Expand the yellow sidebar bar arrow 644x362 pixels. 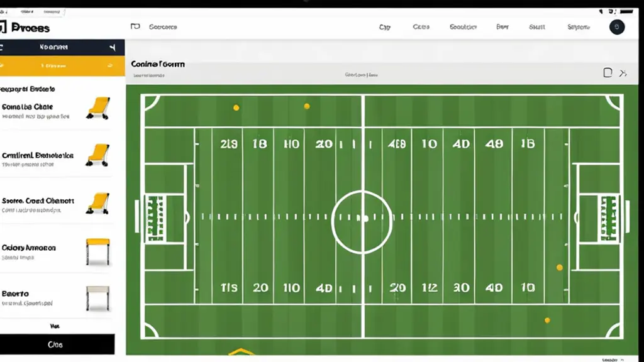point(109,65)
